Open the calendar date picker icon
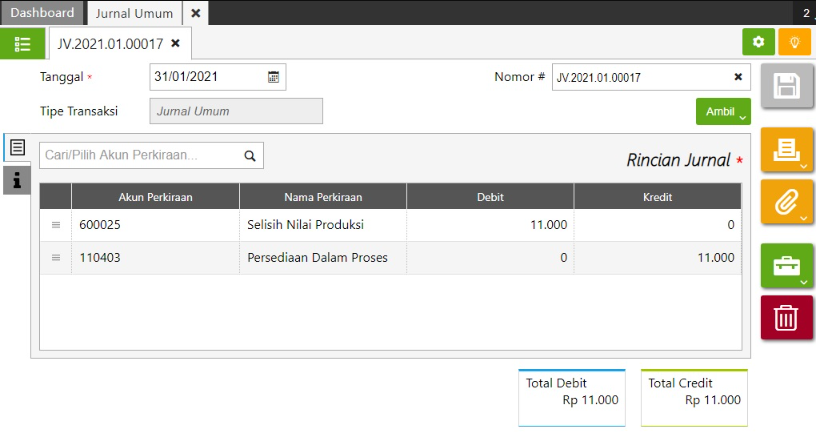The image size is (816, 432). [x=273, y=77]
